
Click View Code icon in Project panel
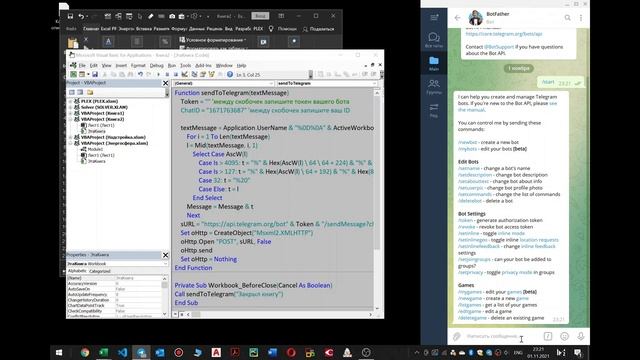pos(72,93)
